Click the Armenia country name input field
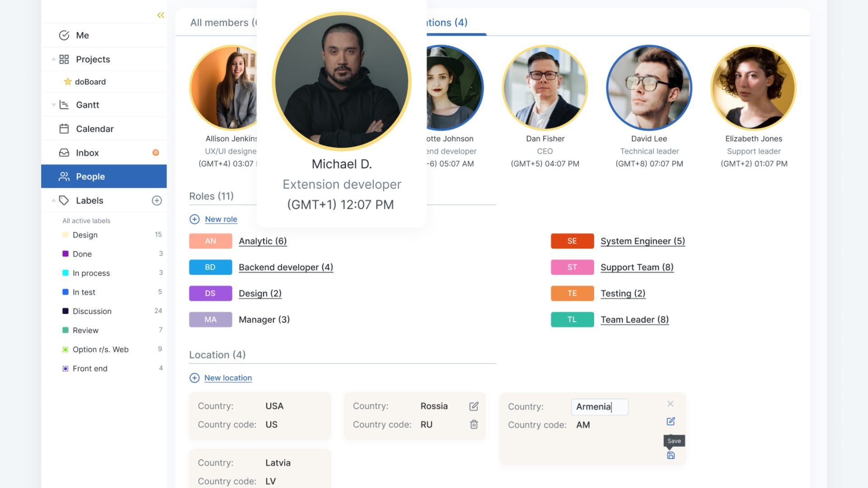 pyautogui.click(x=599, y=407)
